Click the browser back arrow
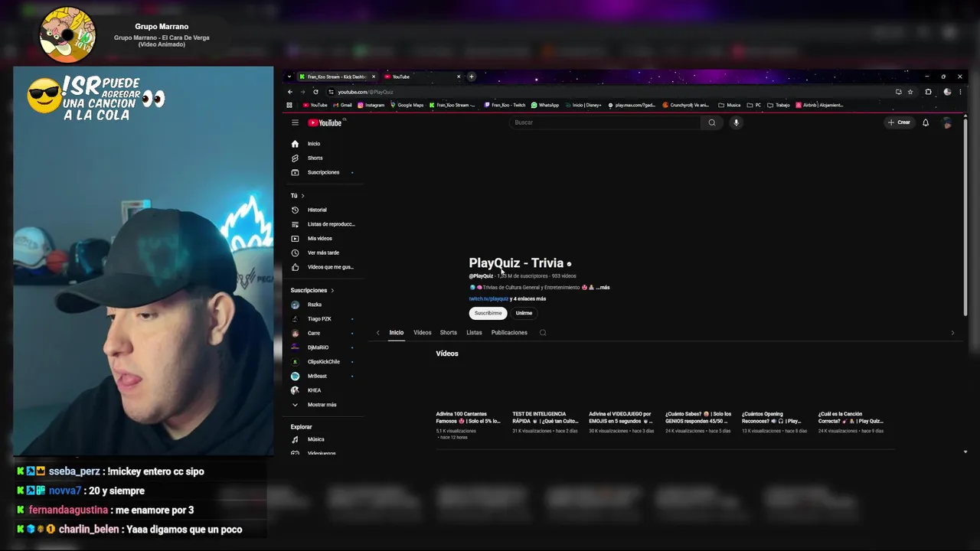 click(x=290, y=92)
